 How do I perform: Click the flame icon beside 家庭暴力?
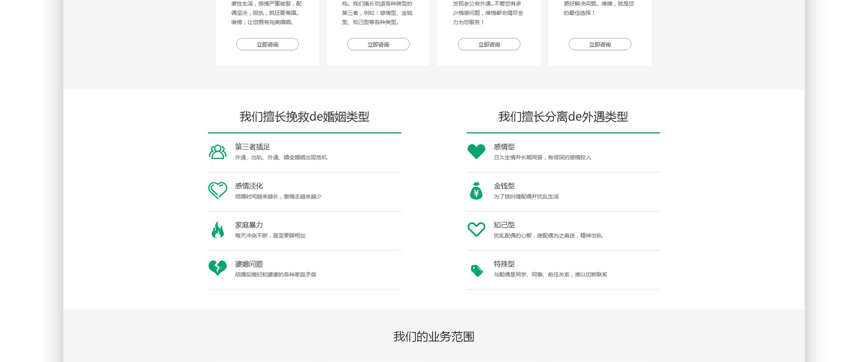pyautogui.click(x=217, y=230)
